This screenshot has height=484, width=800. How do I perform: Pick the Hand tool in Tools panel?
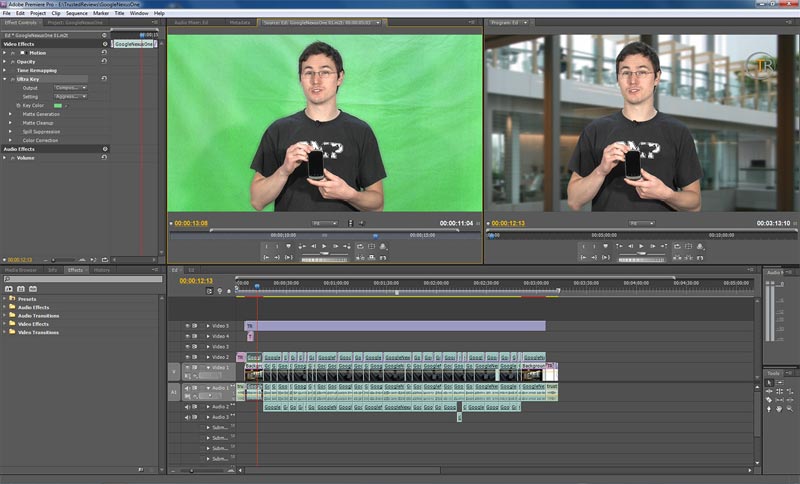(779, 409)
